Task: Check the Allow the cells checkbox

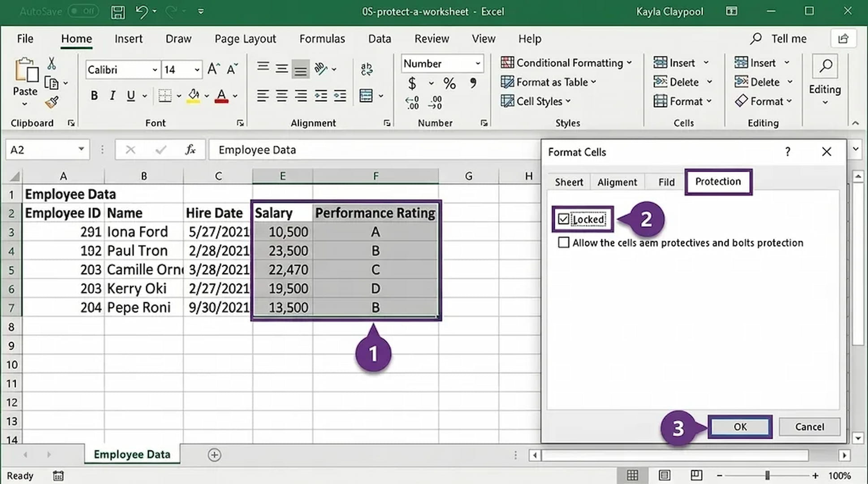Action: [x=563, y=242]
